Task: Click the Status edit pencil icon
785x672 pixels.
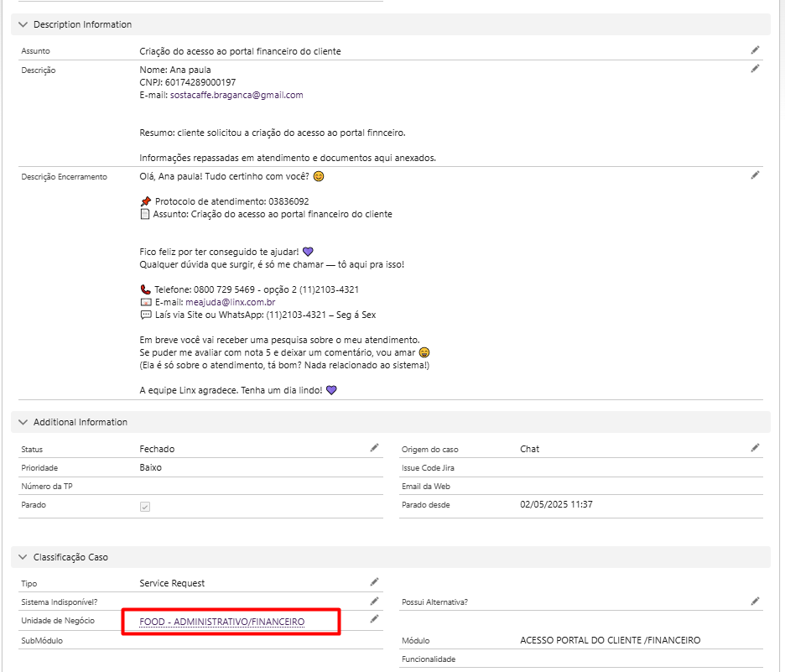Action: (375, 448)
